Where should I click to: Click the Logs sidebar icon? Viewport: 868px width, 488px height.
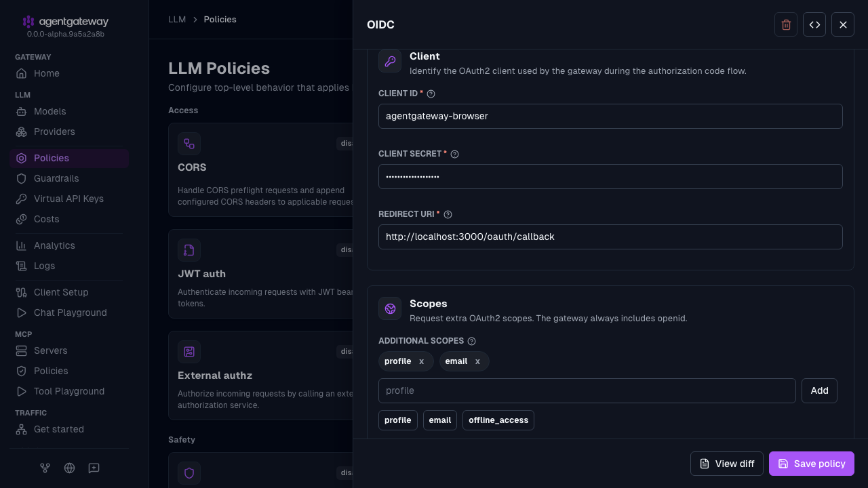22,266
